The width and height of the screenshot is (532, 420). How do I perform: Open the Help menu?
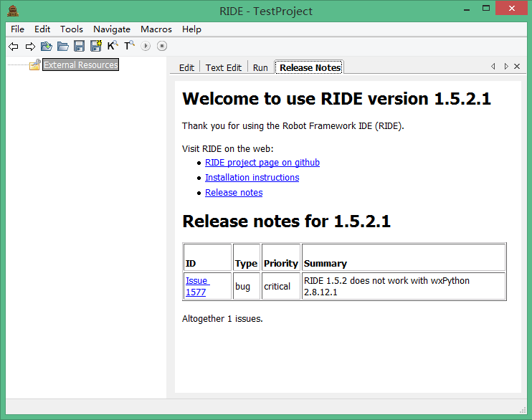click(x=191, y=29)
